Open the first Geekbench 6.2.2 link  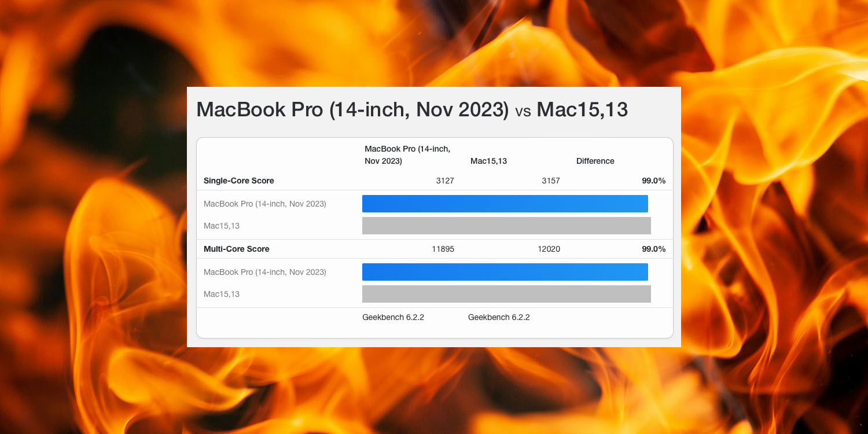coord(393,317)
